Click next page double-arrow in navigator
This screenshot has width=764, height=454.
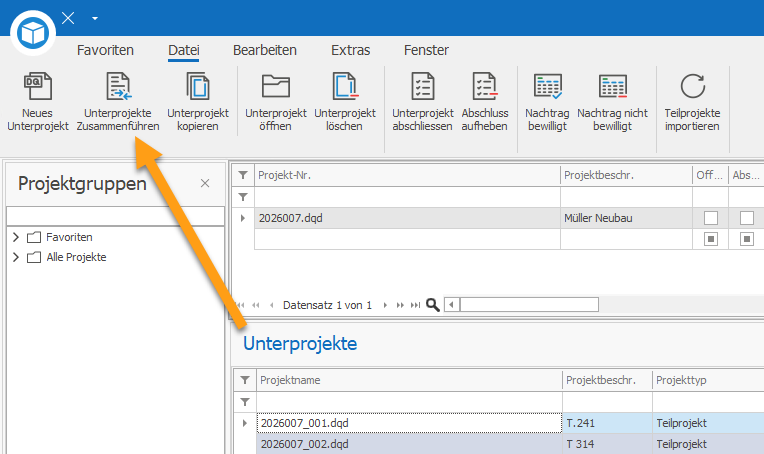[x=400, y=305]
